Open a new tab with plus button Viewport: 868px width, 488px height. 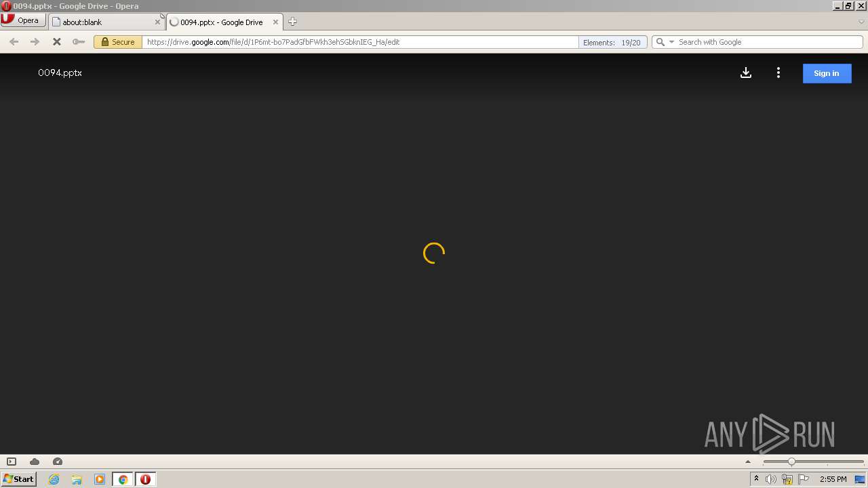point(292,22)
